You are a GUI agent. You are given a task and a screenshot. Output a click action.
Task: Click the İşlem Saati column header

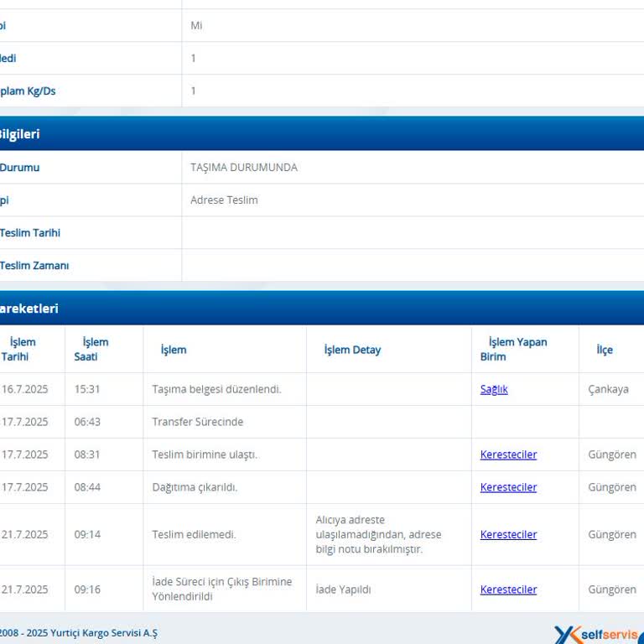(x=91, y=349)
